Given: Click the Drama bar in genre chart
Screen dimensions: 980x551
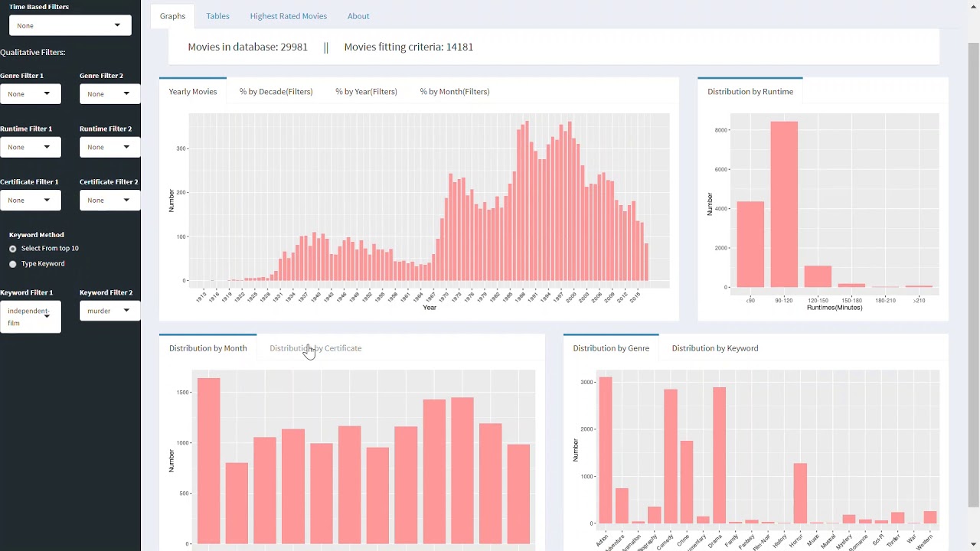Looking at the screenshot, I should pyautogui.click(x=719, y=455).
